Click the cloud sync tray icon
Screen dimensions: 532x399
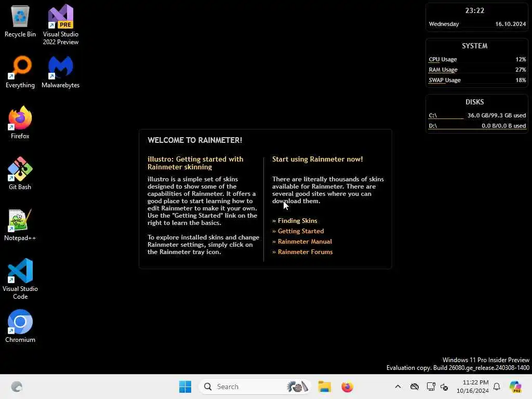pos(414,387)
